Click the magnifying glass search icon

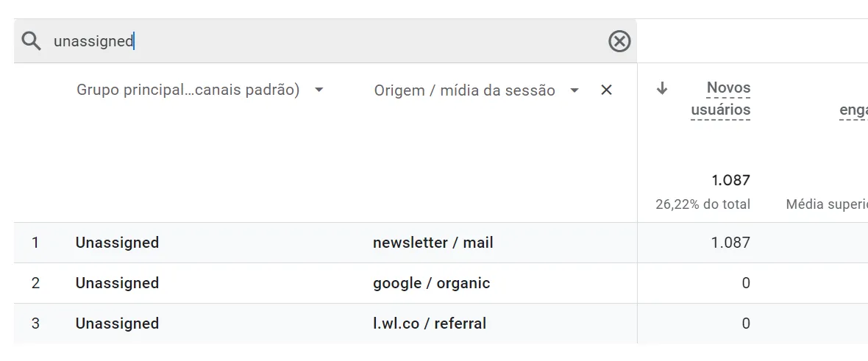click(x=32, y=41)
